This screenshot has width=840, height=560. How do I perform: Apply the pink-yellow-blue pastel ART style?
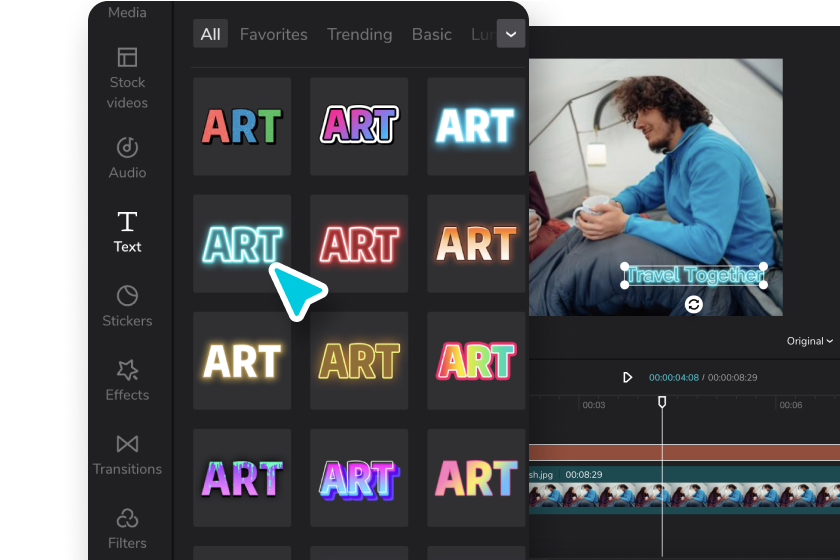click(x=476, y=477)
